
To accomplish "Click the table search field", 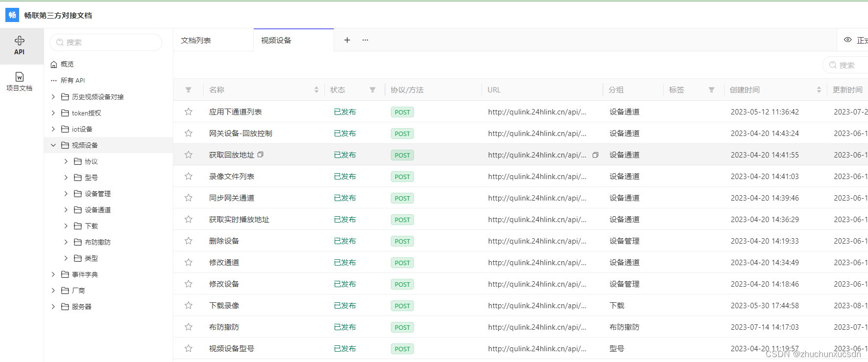I will pyautogui.click(x=845, y=65).
